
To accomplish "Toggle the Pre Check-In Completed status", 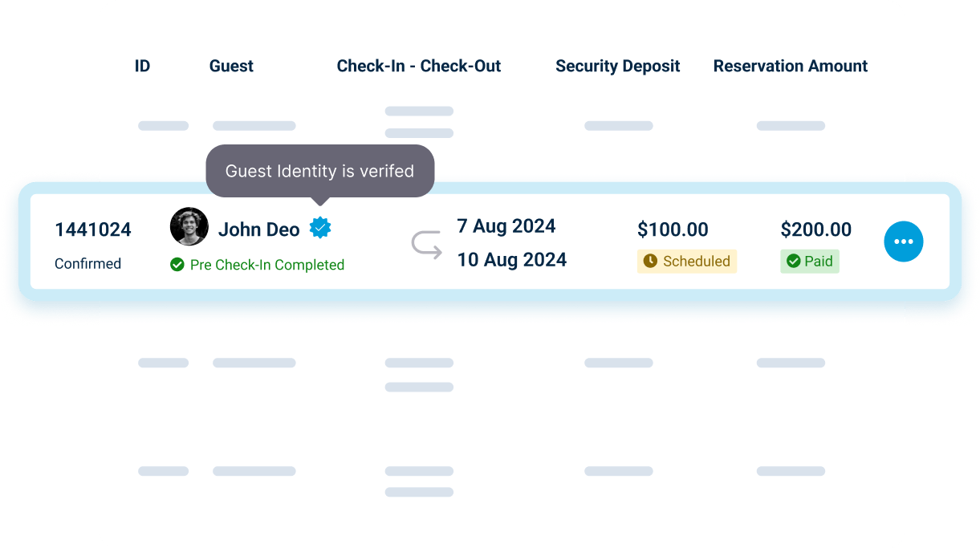I will tap(257, 263).
